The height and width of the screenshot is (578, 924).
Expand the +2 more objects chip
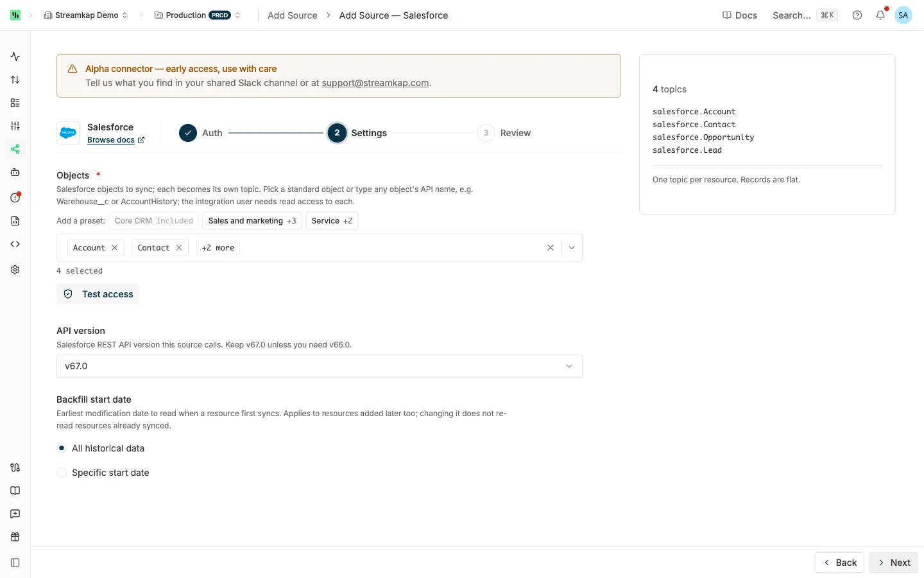(x=218, y=248)
